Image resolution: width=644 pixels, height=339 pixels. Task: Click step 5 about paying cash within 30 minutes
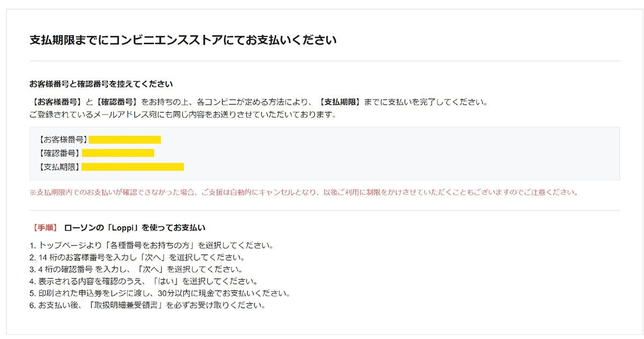[x=160, y=294]
